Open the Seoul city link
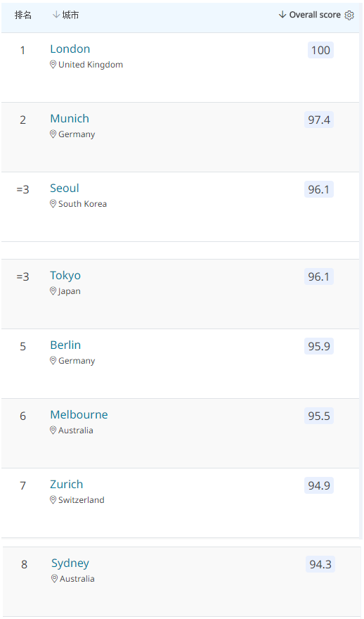Screen dimensions: 364x619 click(x=64, y=189)
